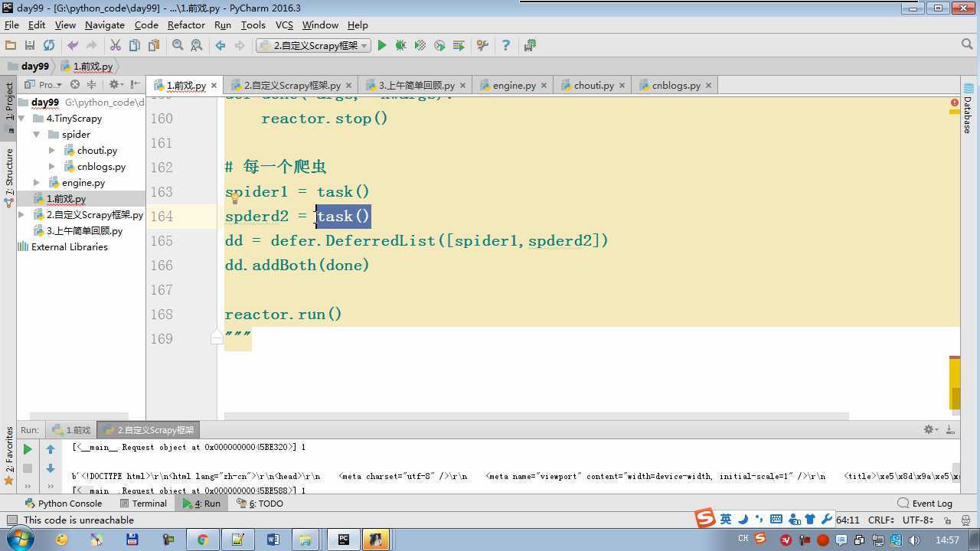Collapse all in the Project panel
The width and height of the screenshot is (980, 551).
(91, 85)
